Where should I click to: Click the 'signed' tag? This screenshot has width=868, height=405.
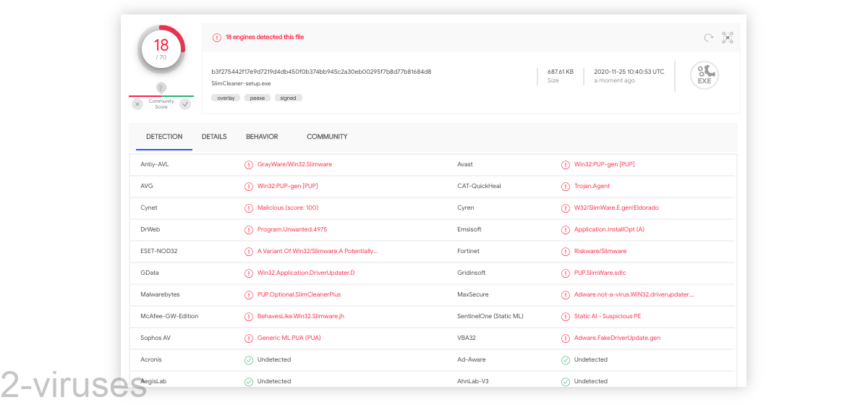point(288,98)
